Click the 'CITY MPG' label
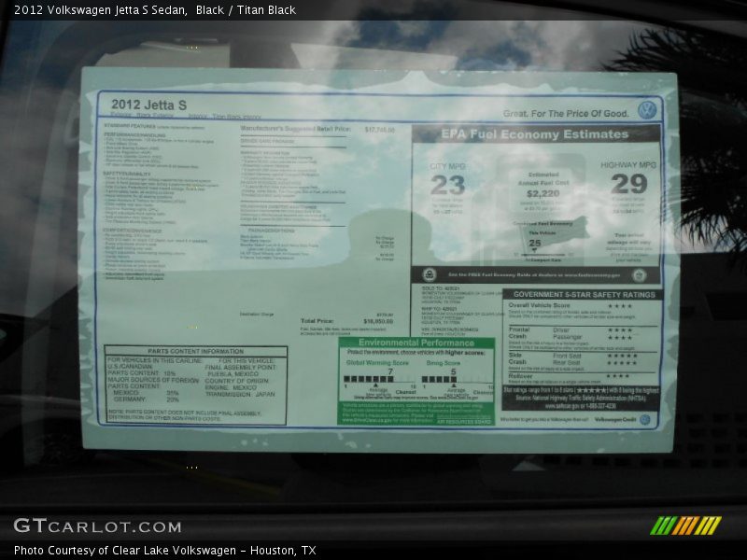This screenshot has height=560, width=747. pyautogui.click(x=447, y=166)
